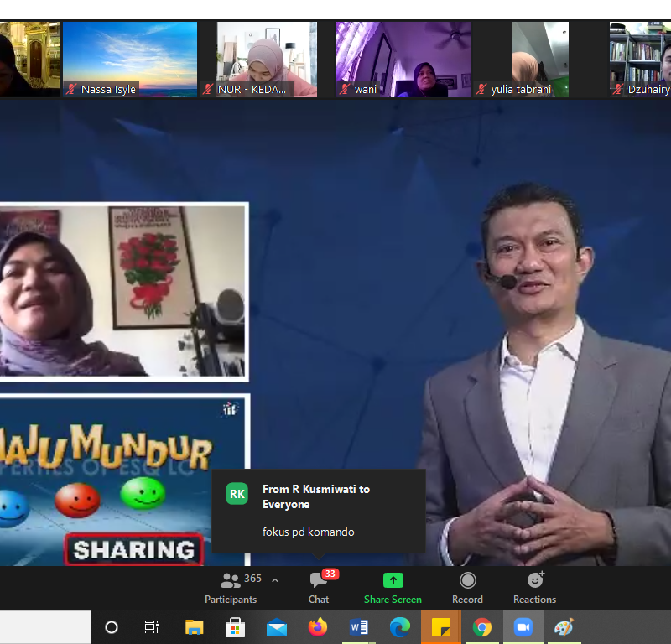Open the Reactions menu
671x644 pixels.
(534, 587)
